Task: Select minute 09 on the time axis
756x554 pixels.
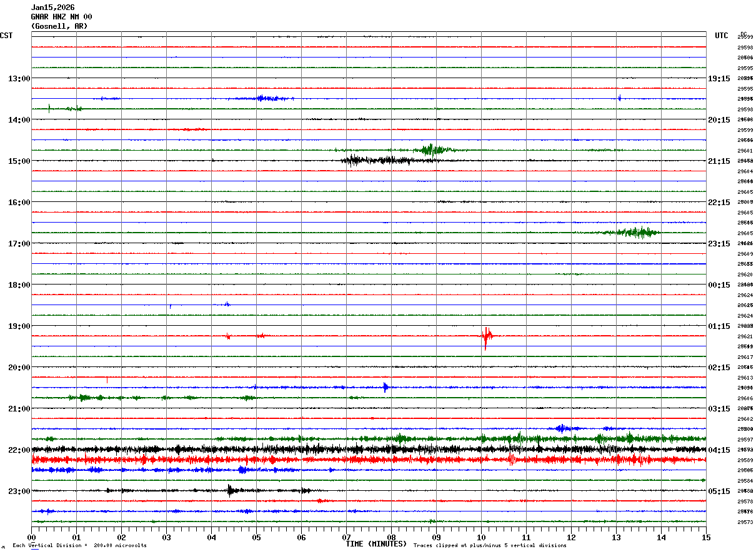Action: (x=436, y=537)
